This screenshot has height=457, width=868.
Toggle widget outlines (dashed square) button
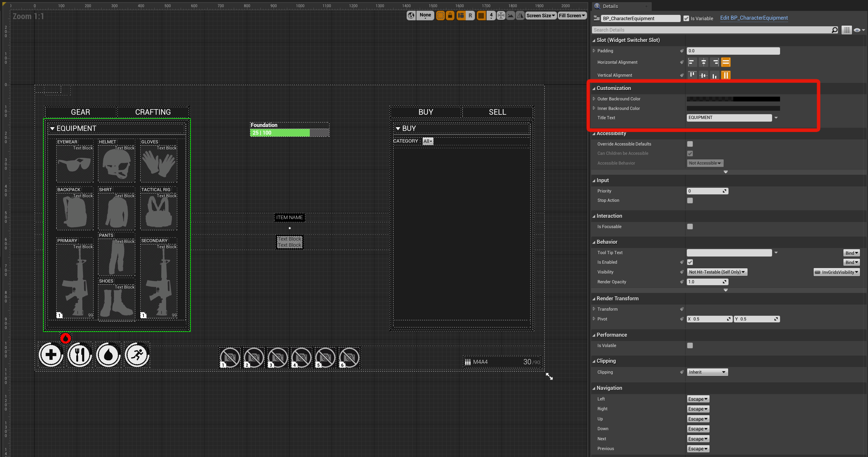pos(440,15)
